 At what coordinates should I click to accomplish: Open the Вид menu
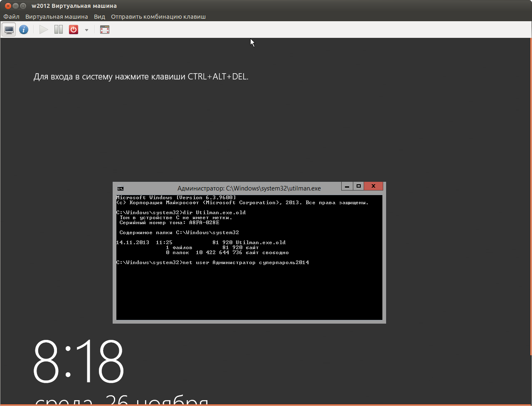click(x=99, y=17)
